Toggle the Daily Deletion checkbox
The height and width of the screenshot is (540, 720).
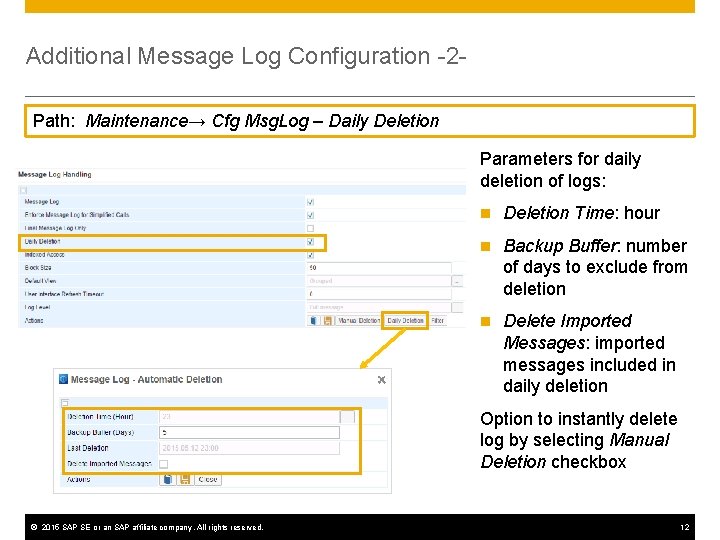[x=310, y=242]
